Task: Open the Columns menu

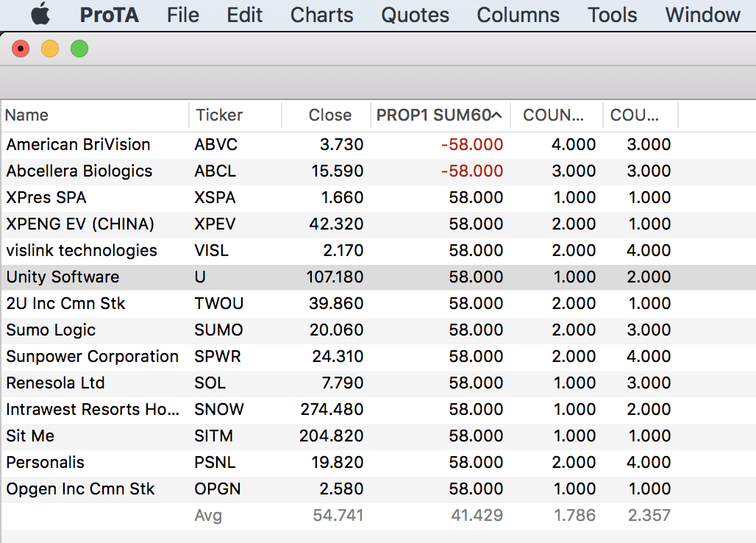Action: point(518,15)
